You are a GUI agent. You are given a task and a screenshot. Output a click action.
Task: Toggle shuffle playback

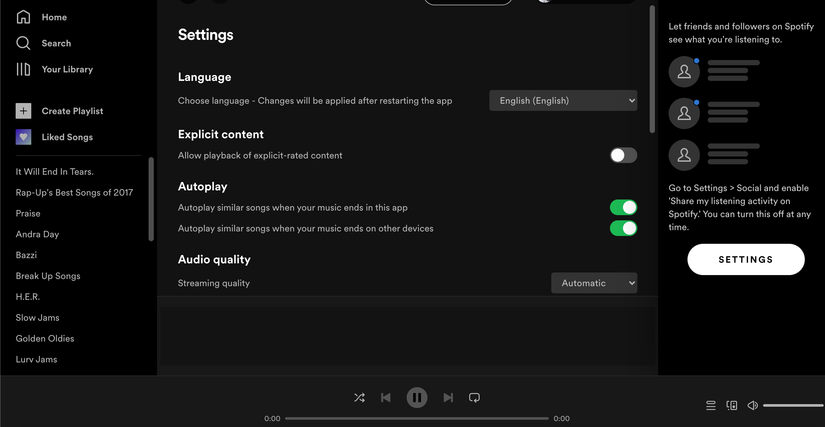(x=359, y=398)
